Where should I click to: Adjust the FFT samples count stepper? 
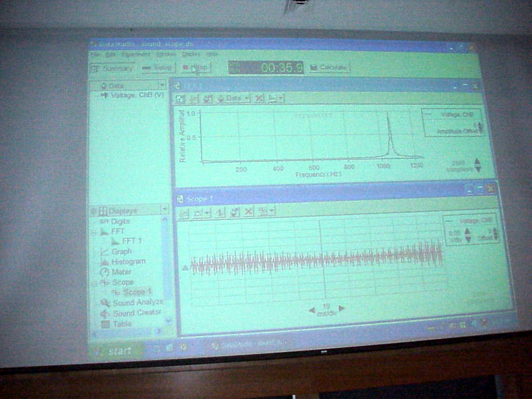(477, 165)
